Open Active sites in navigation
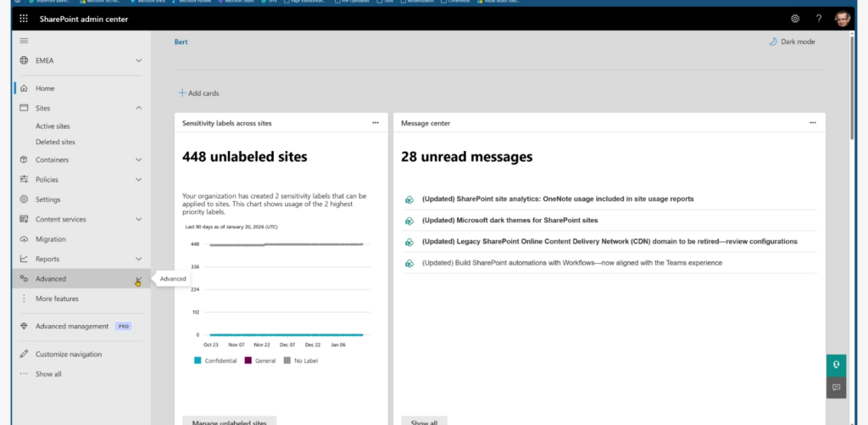 53,126
